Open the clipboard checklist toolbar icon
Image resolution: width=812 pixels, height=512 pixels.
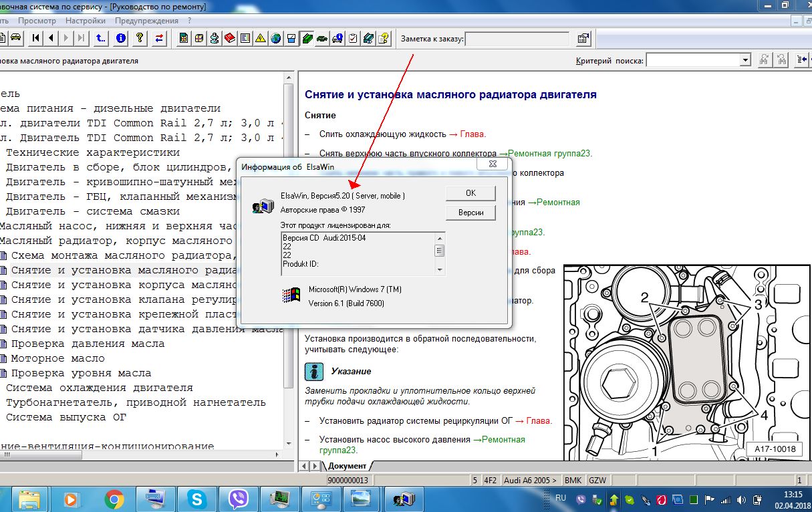point(353,38)
